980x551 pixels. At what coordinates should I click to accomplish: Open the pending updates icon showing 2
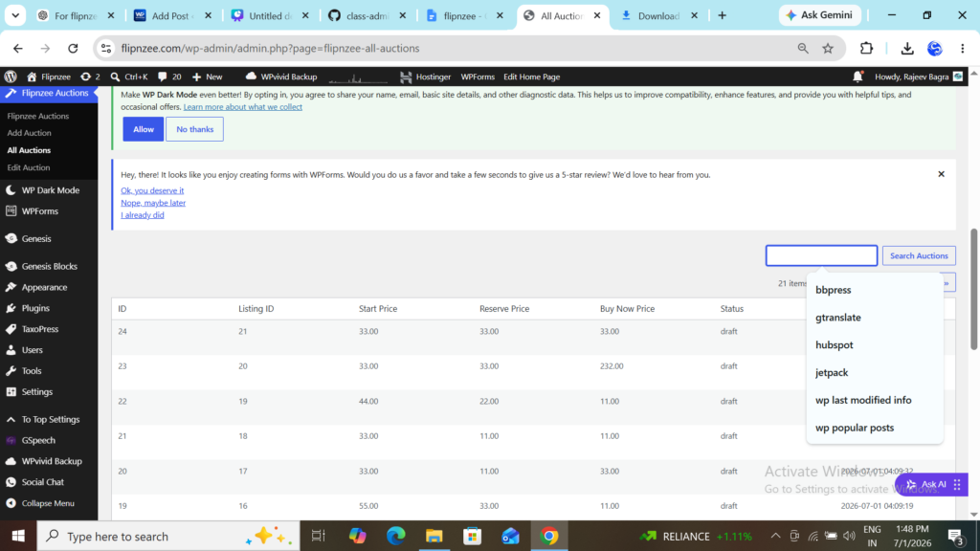point(90,77)
